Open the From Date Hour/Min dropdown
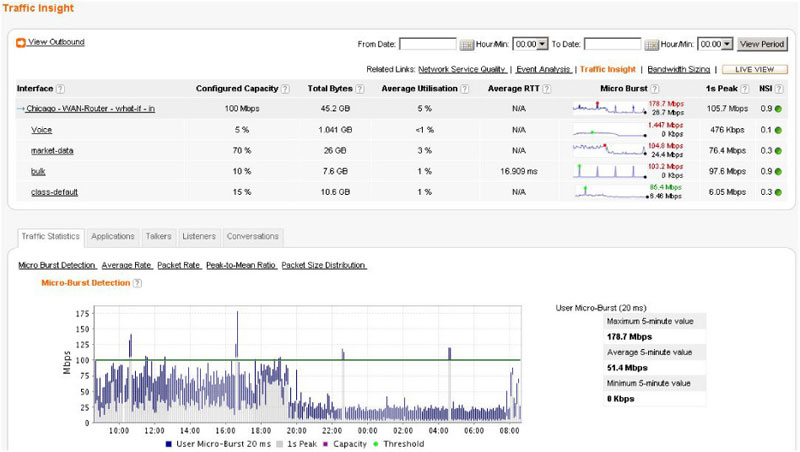This screenshot has height=452, width=800. [530, 44]
